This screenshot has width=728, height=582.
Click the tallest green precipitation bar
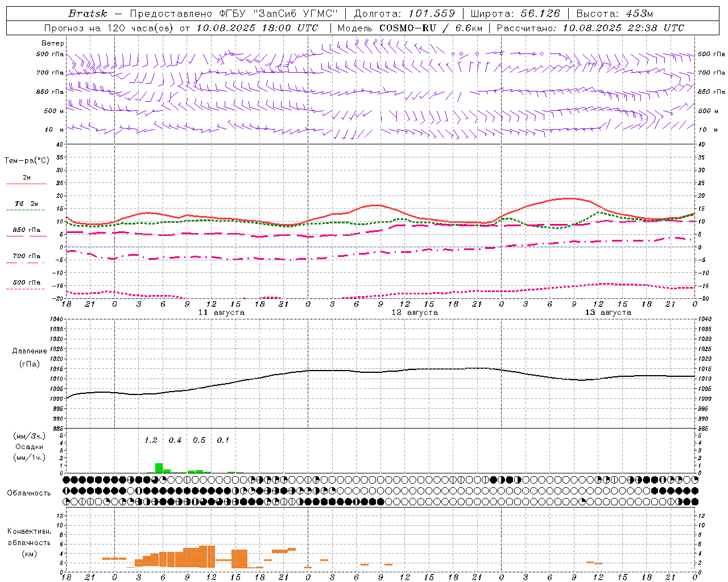159,468
